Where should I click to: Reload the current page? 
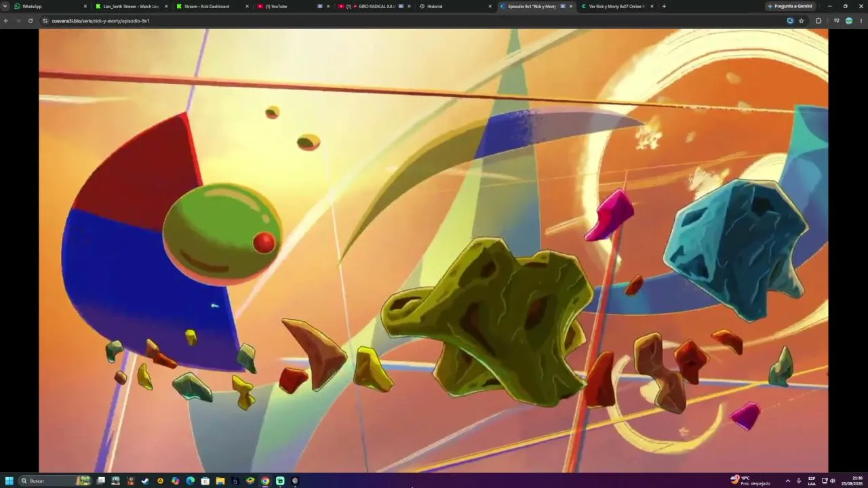coord(31,21)
